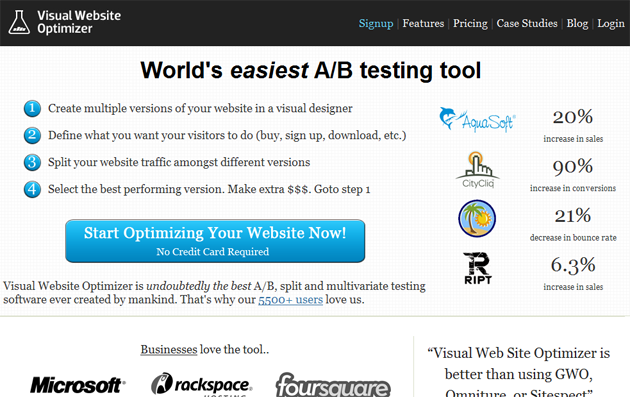Click the step 1 numbered circle icon

coord(32,108)
